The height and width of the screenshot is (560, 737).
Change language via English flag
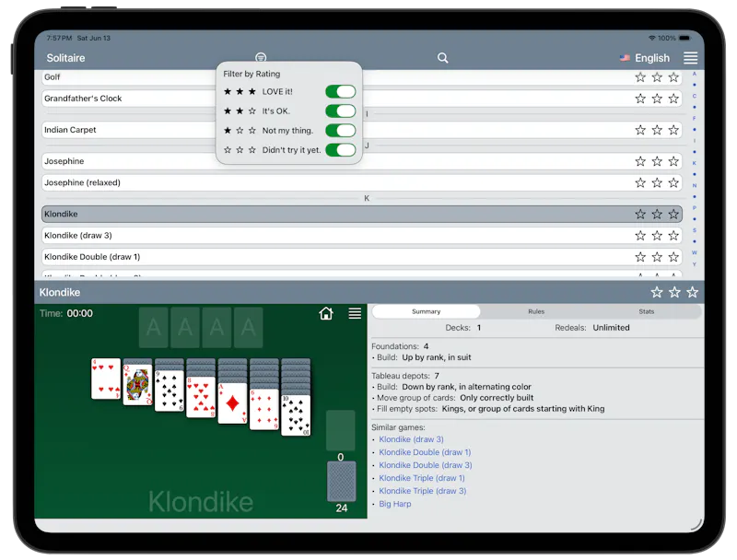pyautogui.click(x=644, y=58)
